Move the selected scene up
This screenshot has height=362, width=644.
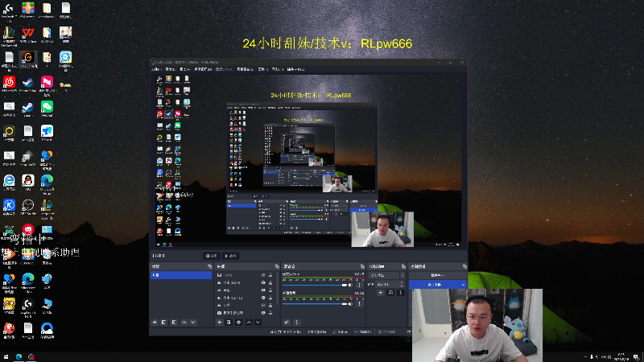(184, 323)
